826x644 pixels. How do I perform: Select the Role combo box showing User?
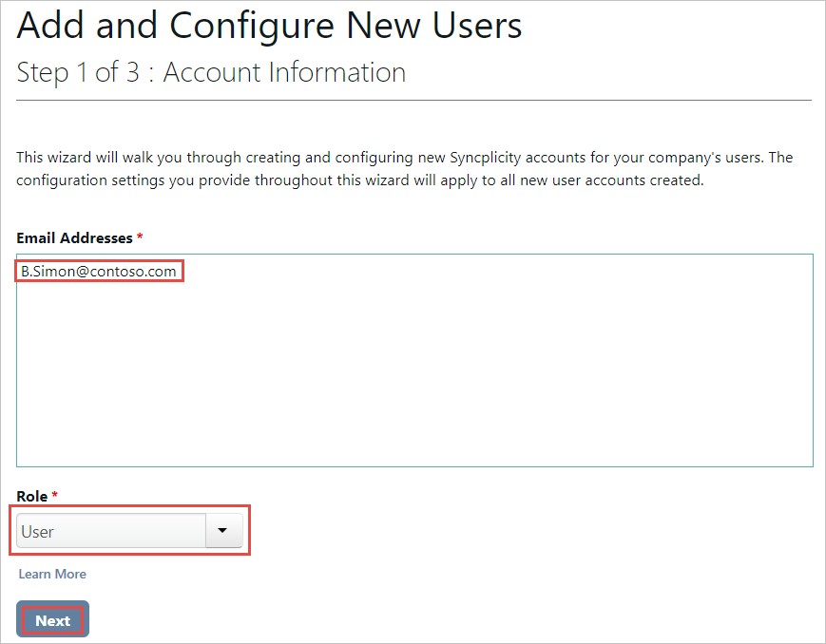point(111,531)
